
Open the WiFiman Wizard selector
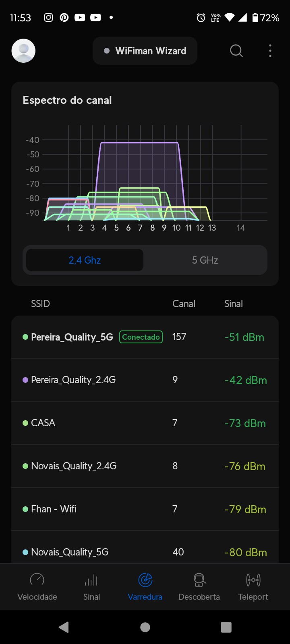click(145, 51)
